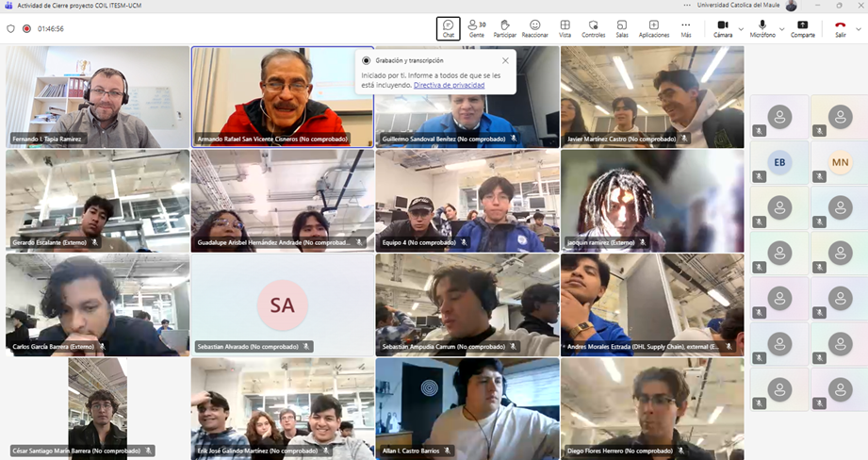Screen dimensions: 868x460
Task: Open the Más options menu
Action: point(685,28)
